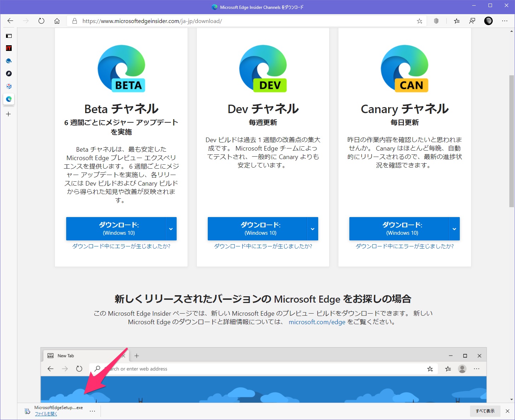Open the home page

pyautogui.click(x=57, y=21)
